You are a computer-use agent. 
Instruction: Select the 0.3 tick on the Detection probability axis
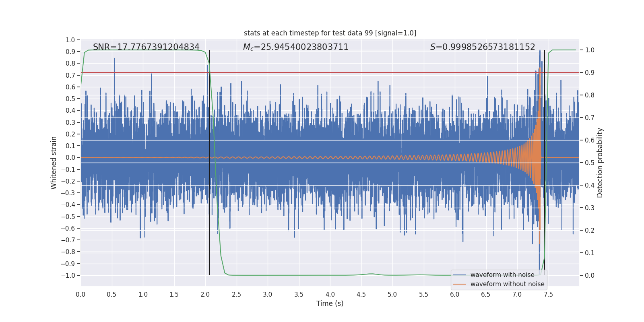(590, 208)
